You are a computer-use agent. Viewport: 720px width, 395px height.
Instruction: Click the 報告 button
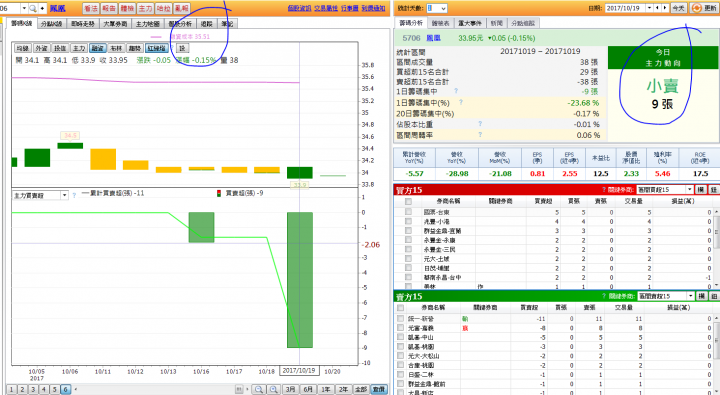pos(109,8)
